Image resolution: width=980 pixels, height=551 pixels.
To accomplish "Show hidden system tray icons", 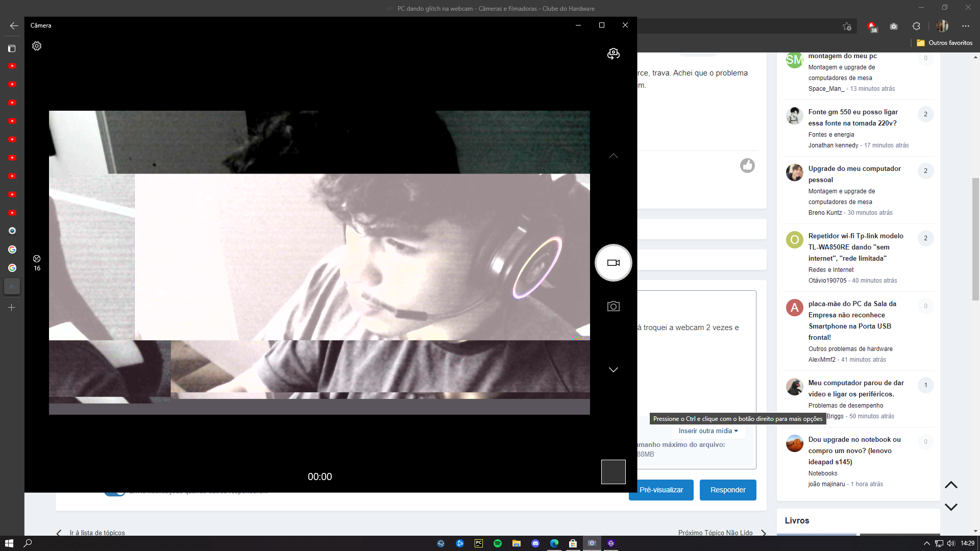I will coord(926,543).
